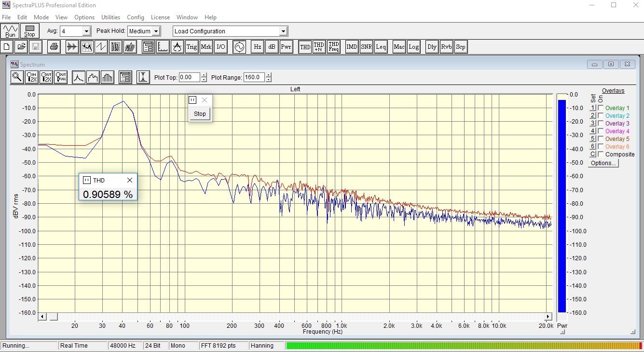Toggle the Overlay 3 checkbox
The height and width of the screenshot is (352, 644).
601,124
